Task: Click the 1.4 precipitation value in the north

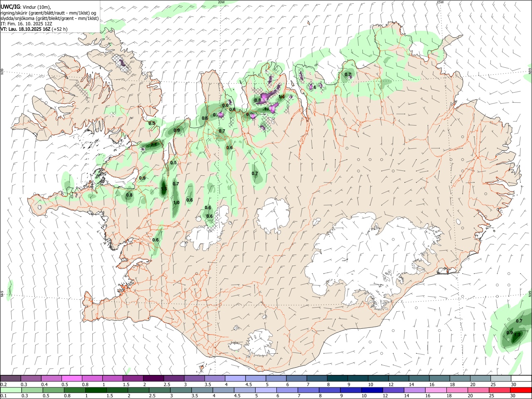Action: coord(281,97)
